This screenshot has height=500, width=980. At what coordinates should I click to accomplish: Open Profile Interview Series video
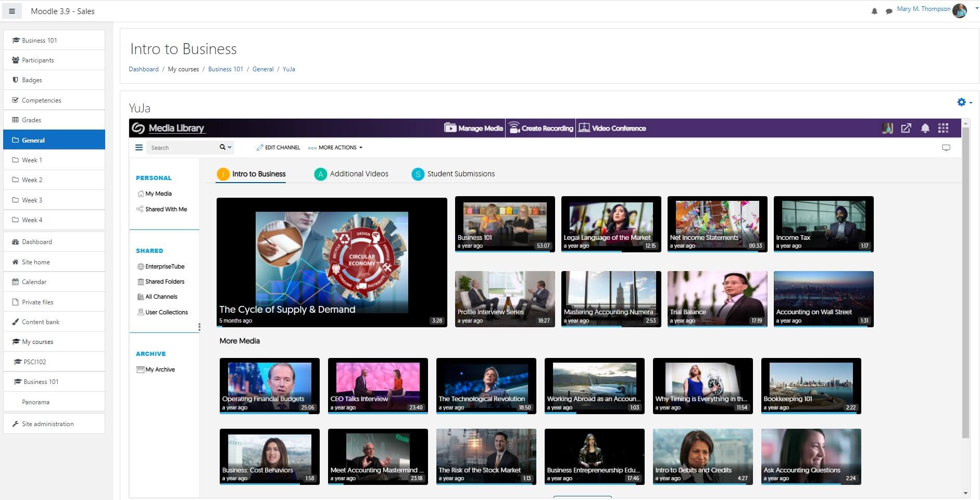[505, 299]
